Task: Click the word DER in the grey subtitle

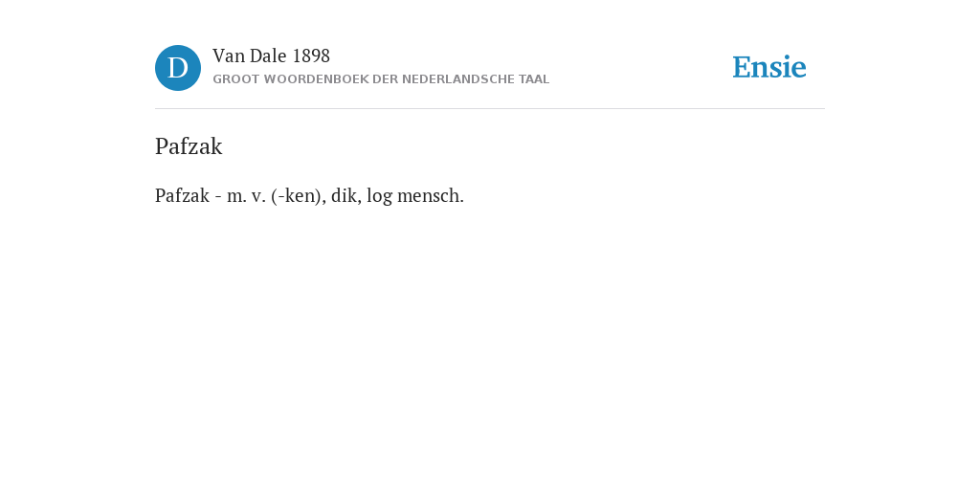Action: (x=386, y=79)
